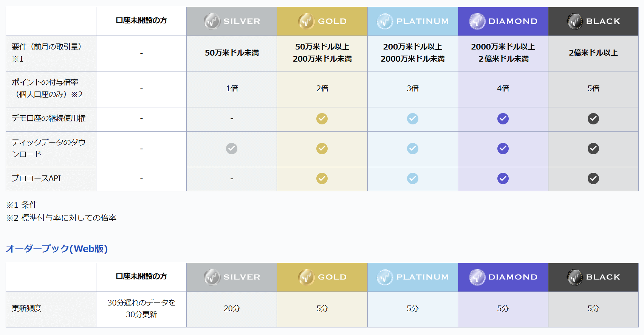
Task: Click platinum checkmark in プロコースAPI row
Action: 413,178
